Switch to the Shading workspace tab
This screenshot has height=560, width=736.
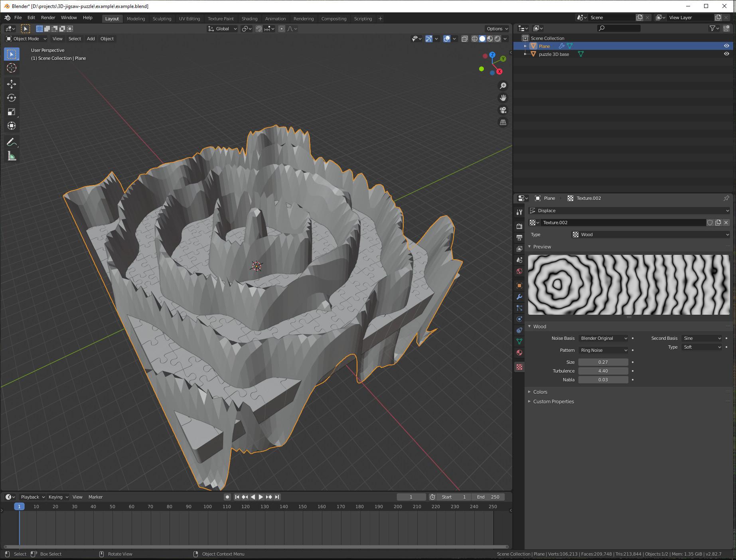(249, 18)
